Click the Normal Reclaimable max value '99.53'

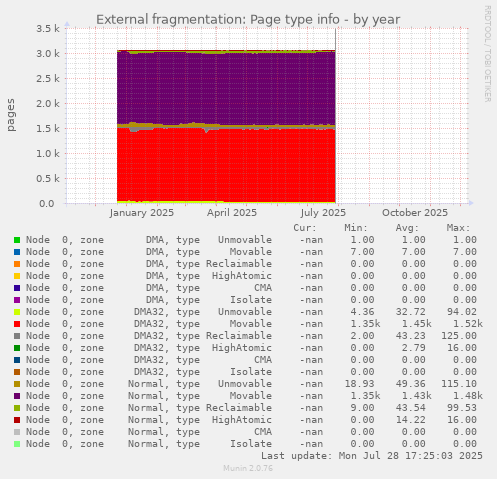pos(462,408)
